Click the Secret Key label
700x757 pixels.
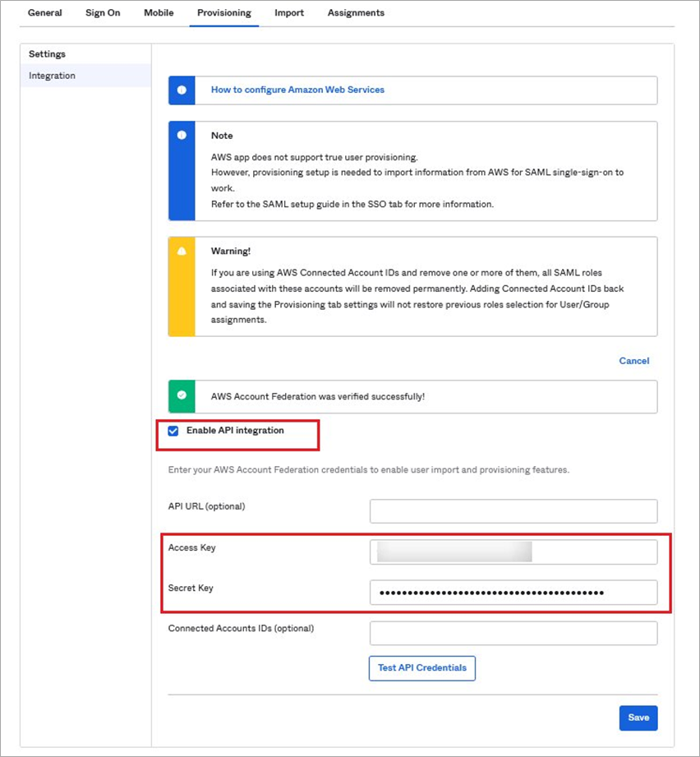tap(191, 588)
